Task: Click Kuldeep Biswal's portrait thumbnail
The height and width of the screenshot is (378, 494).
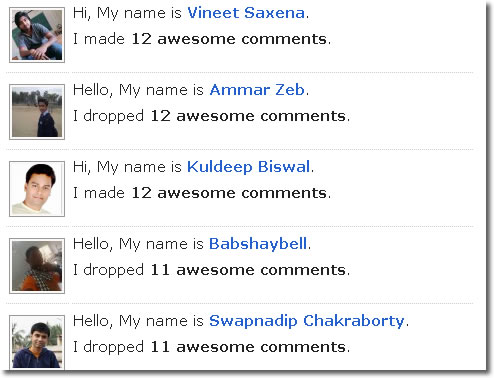Action: 37,189
